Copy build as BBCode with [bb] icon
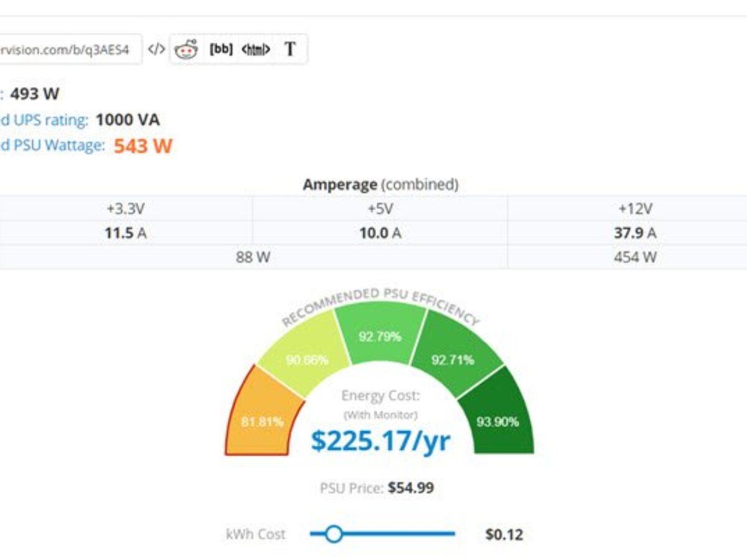Viewport: 747px width, 560px height. click(x=221, y=50)
